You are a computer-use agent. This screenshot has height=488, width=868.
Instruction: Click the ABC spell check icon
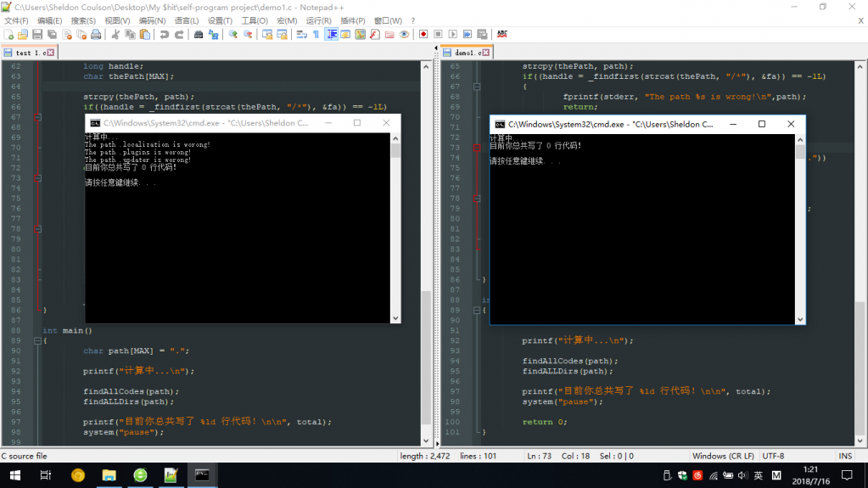502,34
